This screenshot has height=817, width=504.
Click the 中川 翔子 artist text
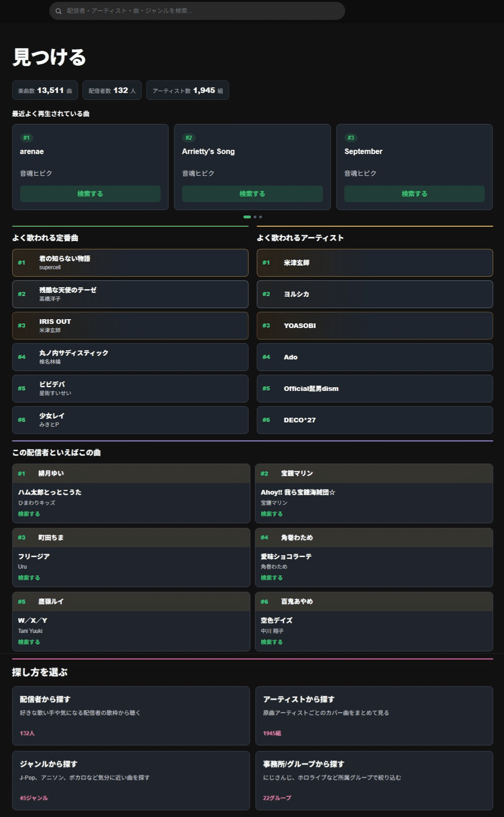(x=272, y=631)
